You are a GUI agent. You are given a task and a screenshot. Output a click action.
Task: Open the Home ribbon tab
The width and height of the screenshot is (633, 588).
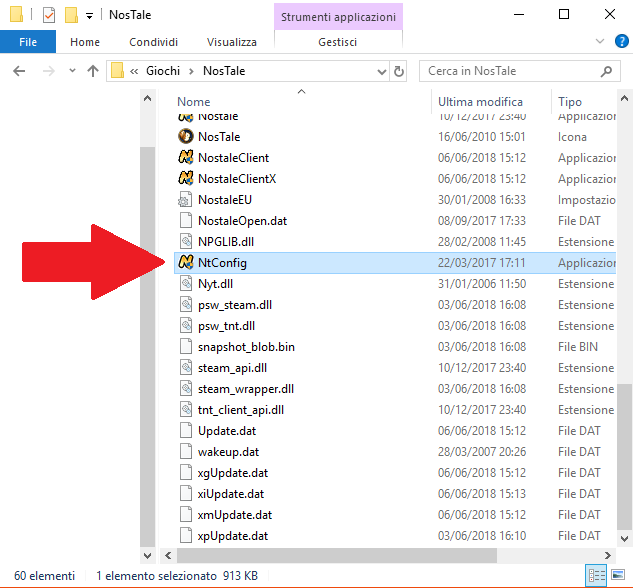pyautogui.click(x=85, y=42)
